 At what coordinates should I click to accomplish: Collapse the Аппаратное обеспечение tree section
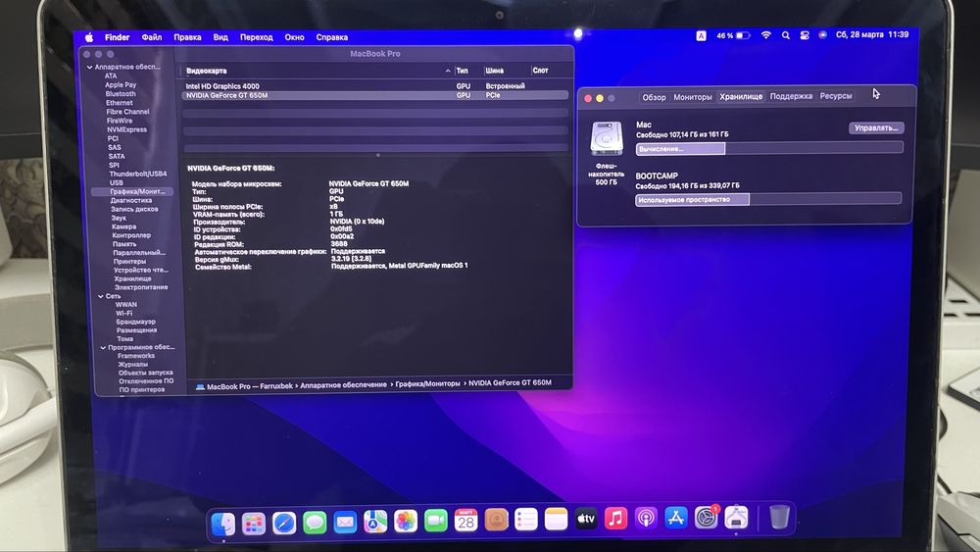click(89, 67)
